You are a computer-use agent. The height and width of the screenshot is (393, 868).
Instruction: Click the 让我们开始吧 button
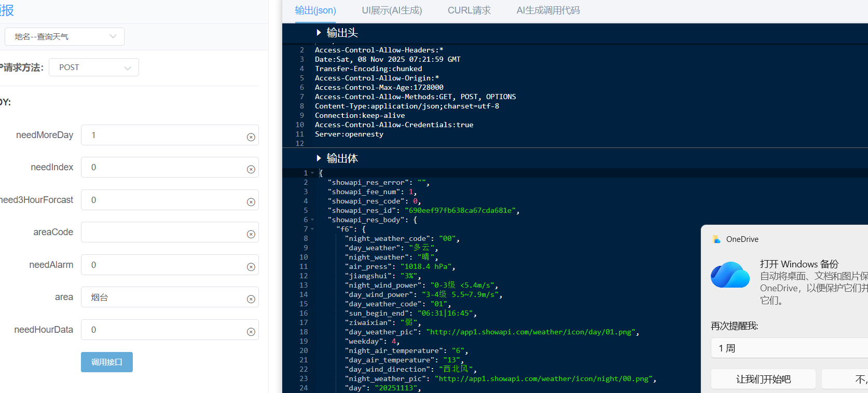[x=763, y=379]
